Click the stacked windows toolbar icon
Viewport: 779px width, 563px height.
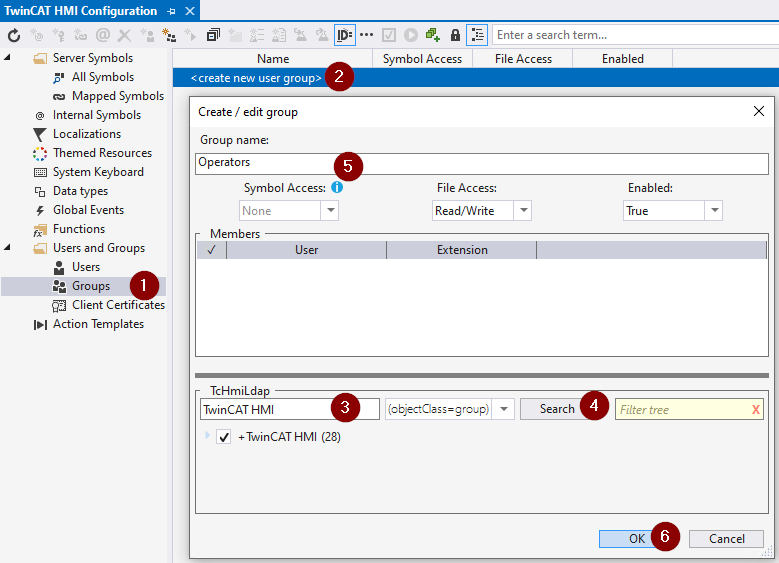click(x=213, y=35)
